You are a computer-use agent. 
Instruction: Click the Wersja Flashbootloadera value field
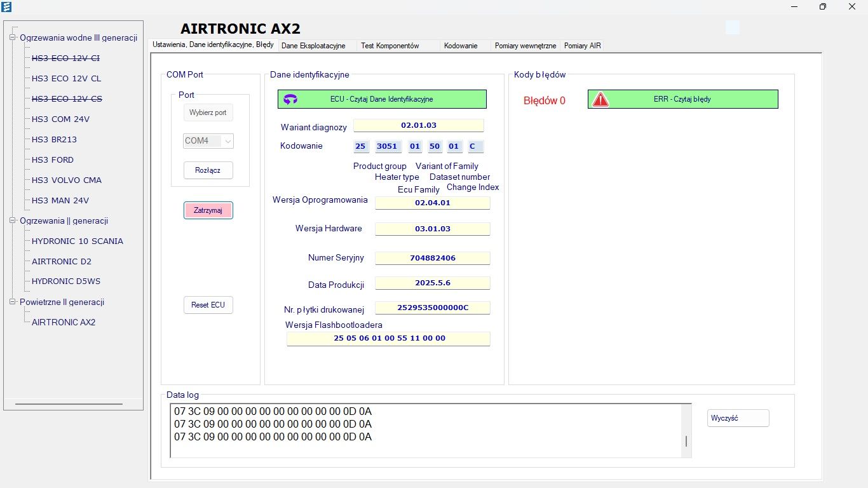point(388,339)
